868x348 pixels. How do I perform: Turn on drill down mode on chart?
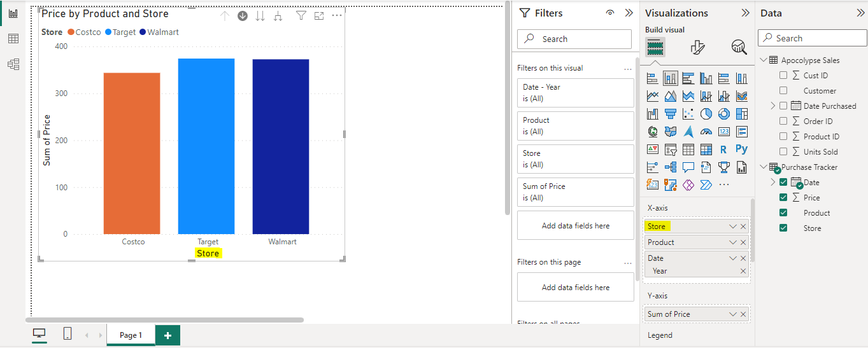pyautogui.click(x=243, y=16)
